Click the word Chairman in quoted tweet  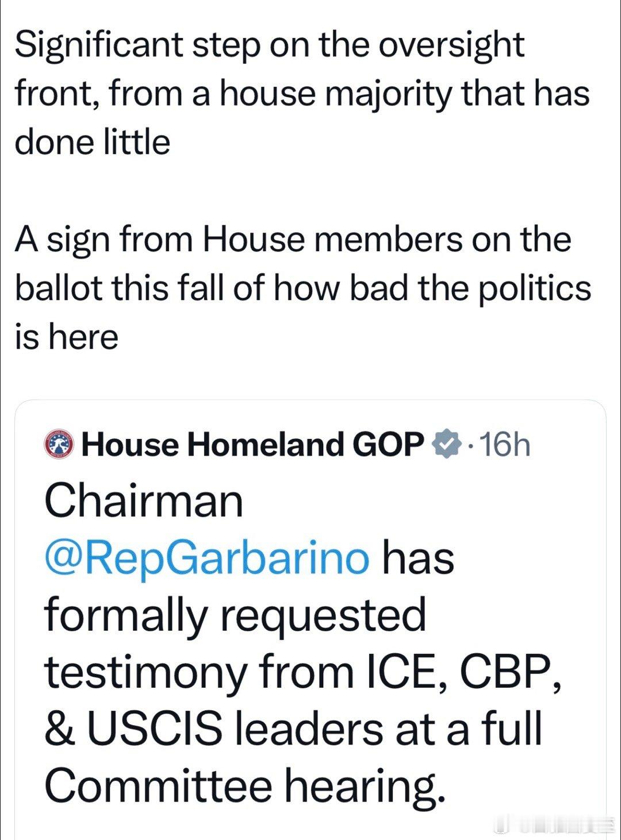point(144,500)
